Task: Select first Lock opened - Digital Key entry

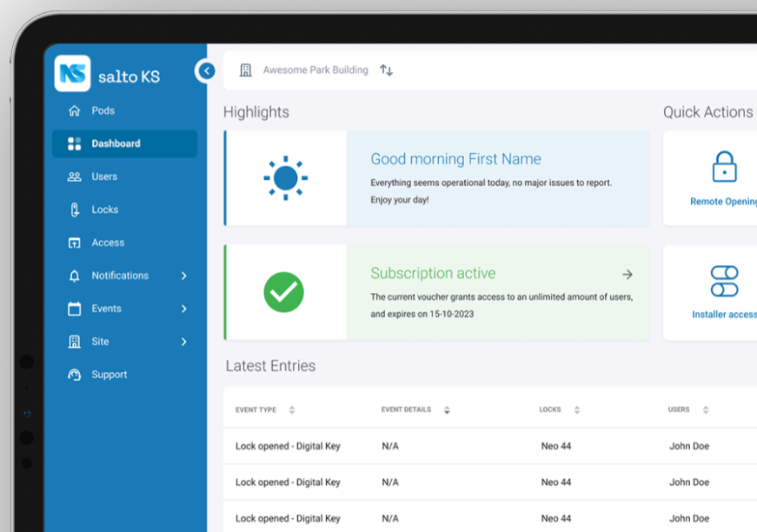Action: [288, 446]
